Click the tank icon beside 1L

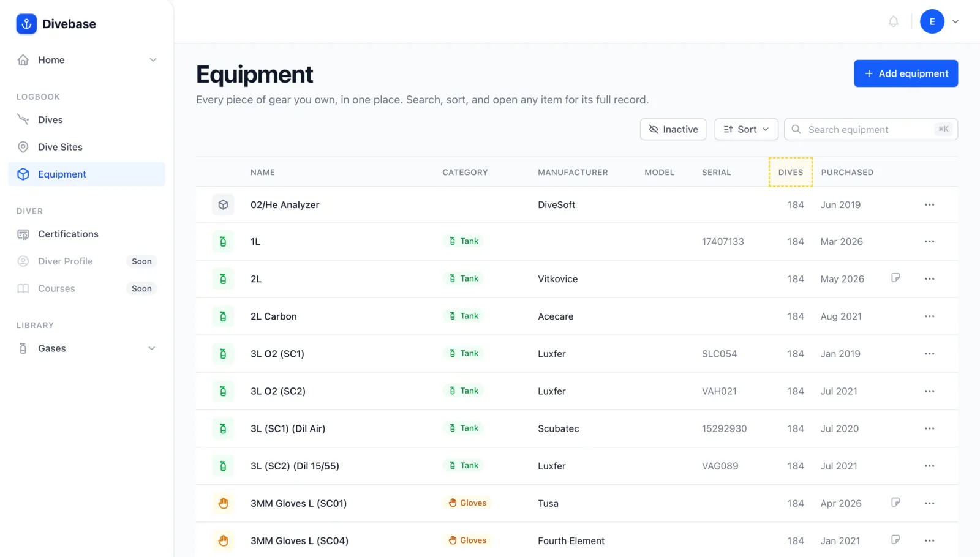[223, 241]
